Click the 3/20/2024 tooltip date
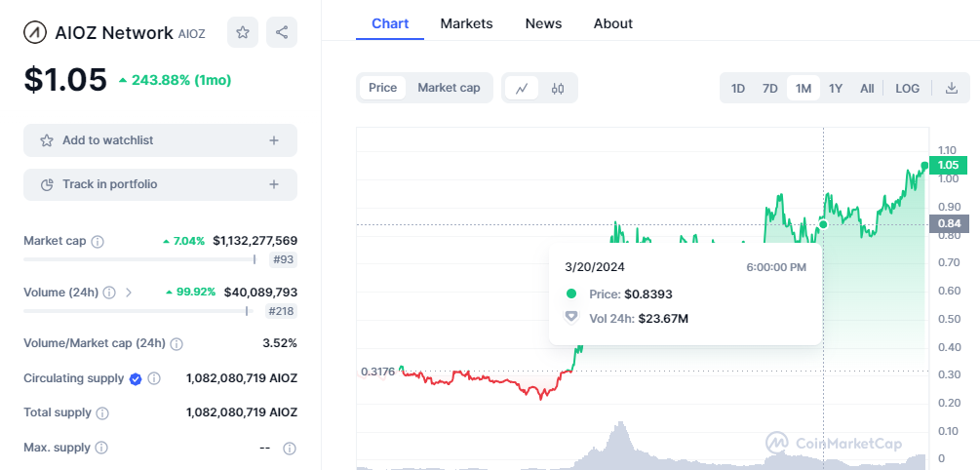Image resolution: width=980 pixels, height=470 pixels. pyautogui.click(x=595, y=267)
